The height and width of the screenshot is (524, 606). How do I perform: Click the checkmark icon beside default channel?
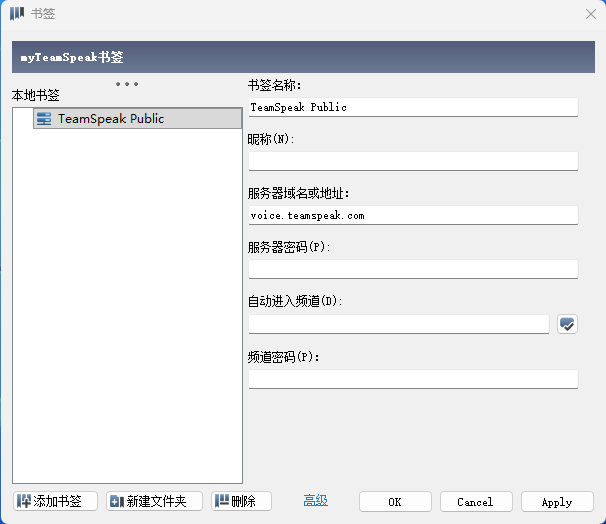point(567,324)
